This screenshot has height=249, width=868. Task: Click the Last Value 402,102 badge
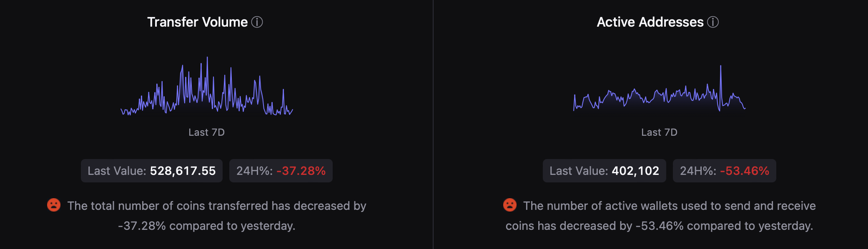click(604, 171)
